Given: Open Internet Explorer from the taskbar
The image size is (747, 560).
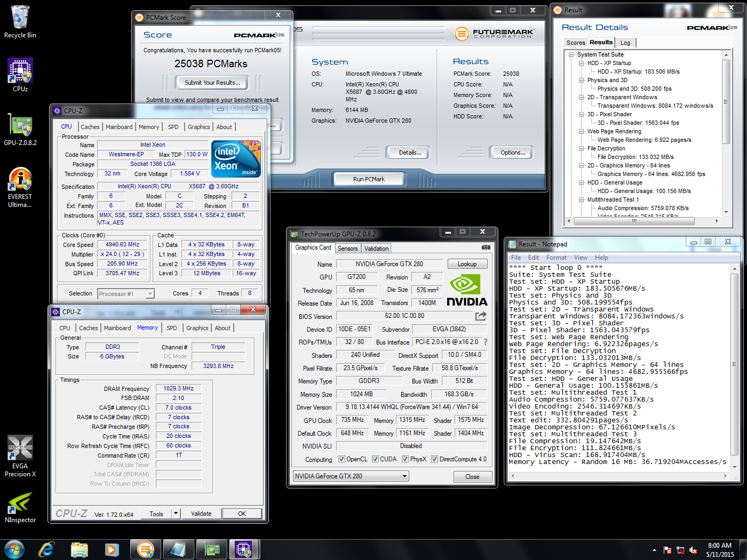Looking at the screenshot, I should pyautogui.click(x=46, y=549).
